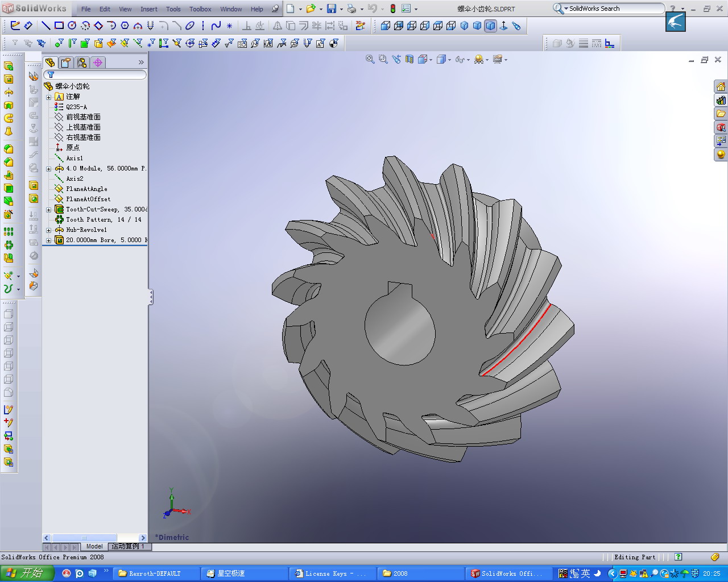Open the Insert menu
Image resolution: width=728 pixels, height=582 pixels.
[149, 9]
